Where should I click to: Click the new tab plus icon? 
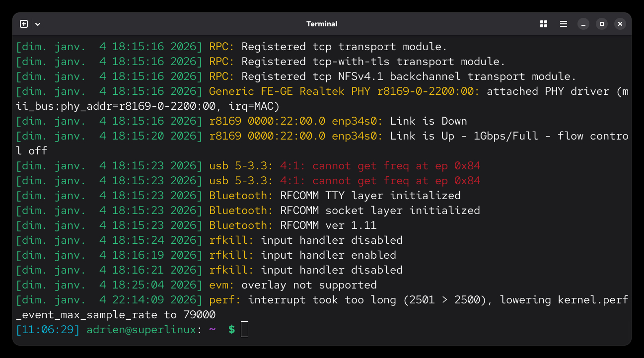coord(24,24)
